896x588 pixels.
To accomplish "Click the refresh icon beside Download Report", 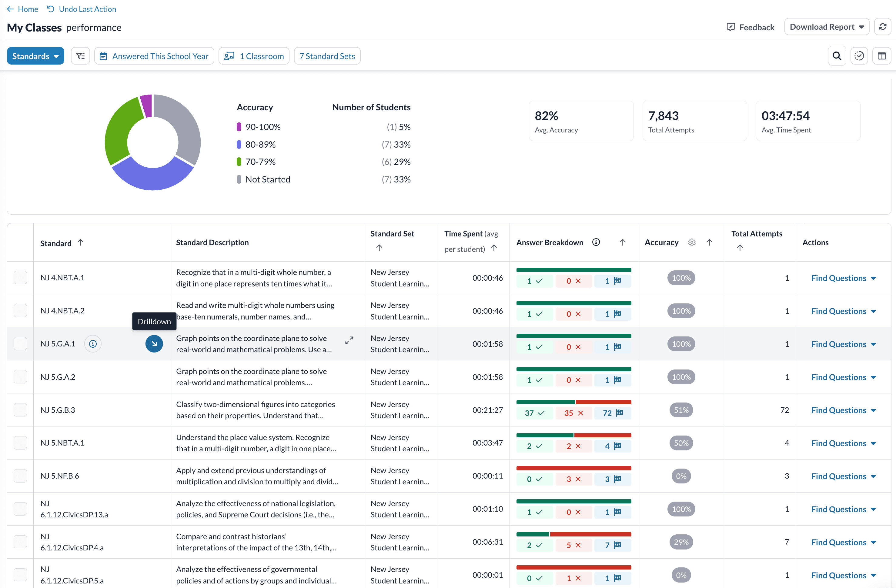I will (882, 27).
